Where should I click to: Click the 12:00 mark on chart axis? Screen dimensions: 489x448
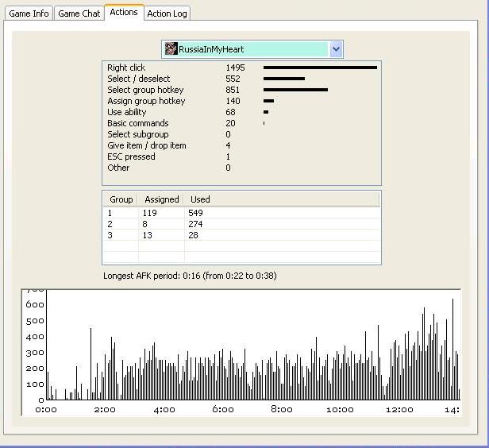pos(399,410)
